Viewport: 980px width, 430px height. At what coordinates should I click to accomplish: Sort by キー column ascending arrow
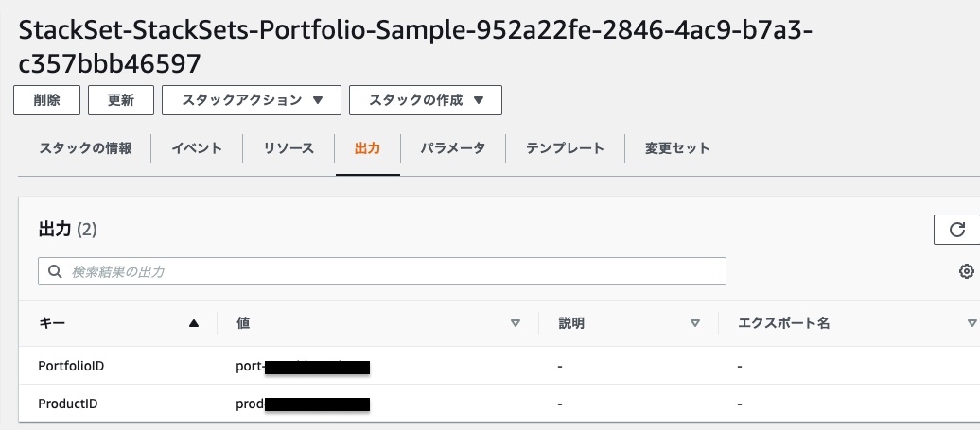tap(194, 323)
